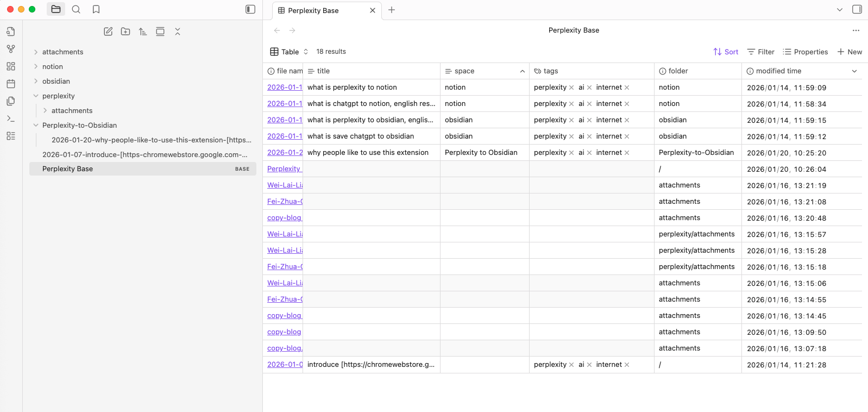Open copy-blog link in 13:20:48 row
The image size is (868, 412).
point(285,217)
